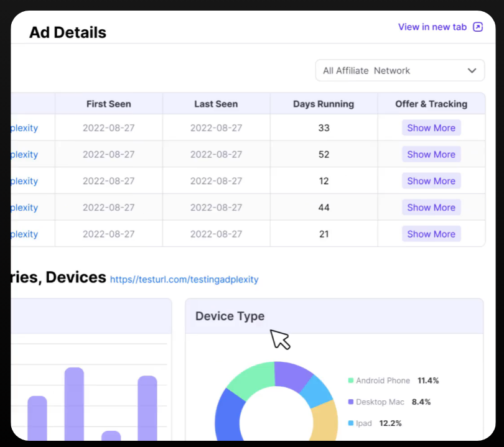This screenshot has height=447, width=504.
Task: Click Last Seen date in the 44 days row
Action: click(x=216, y=208)
